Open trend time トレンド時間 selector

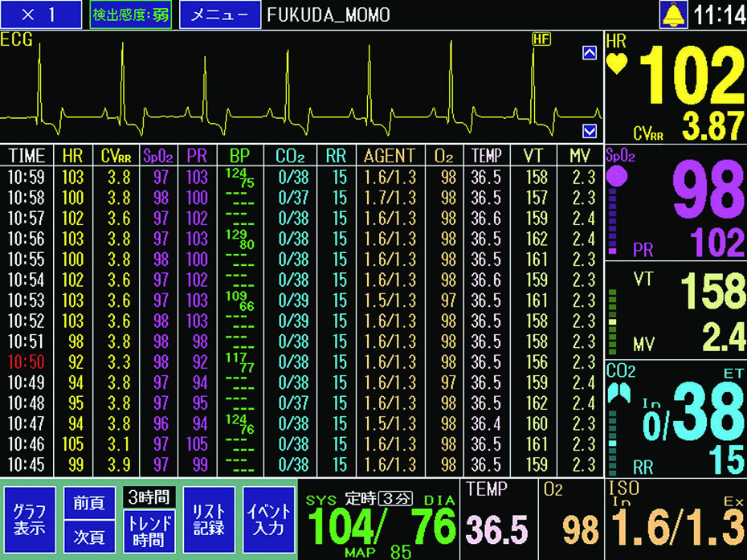coord(149,529)
